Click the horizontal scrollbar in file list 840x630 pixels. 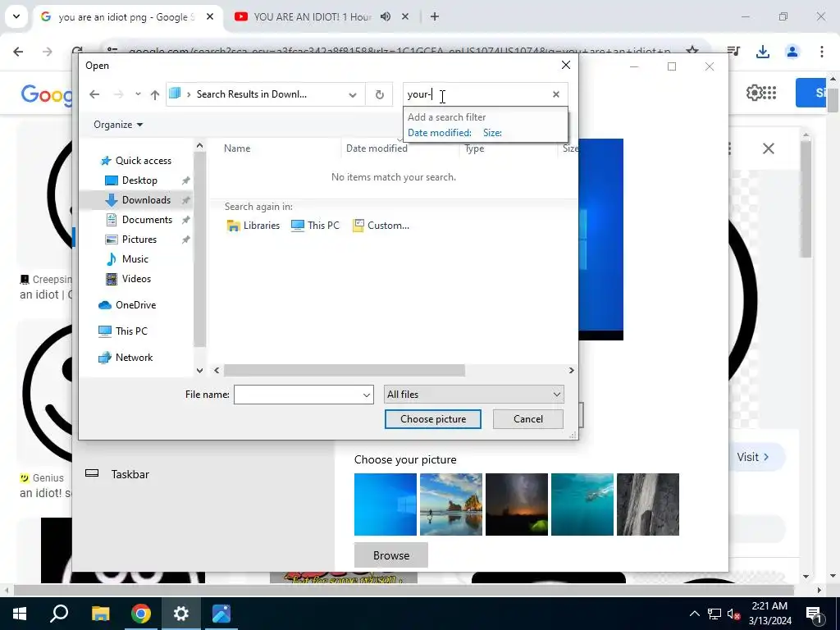[x=344, y=370]
